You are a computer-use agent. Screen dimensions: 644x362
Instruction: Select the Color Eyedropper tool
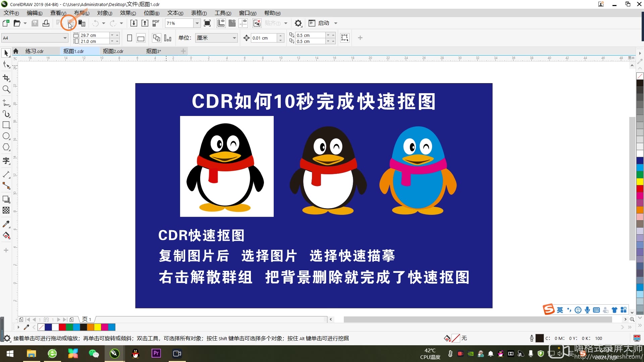tap(6, 224)
